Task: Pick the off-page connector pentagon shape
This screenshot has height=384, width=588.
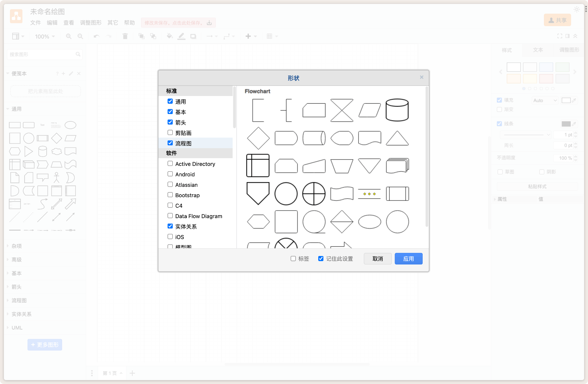Action: pyautogui.click(x=258, y=193)
